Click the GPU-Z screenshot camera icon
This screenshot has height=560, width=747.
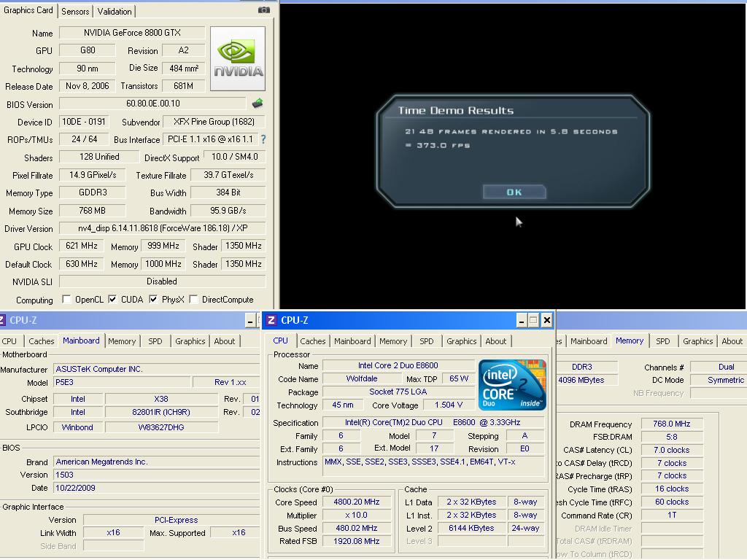pos(264,10)
